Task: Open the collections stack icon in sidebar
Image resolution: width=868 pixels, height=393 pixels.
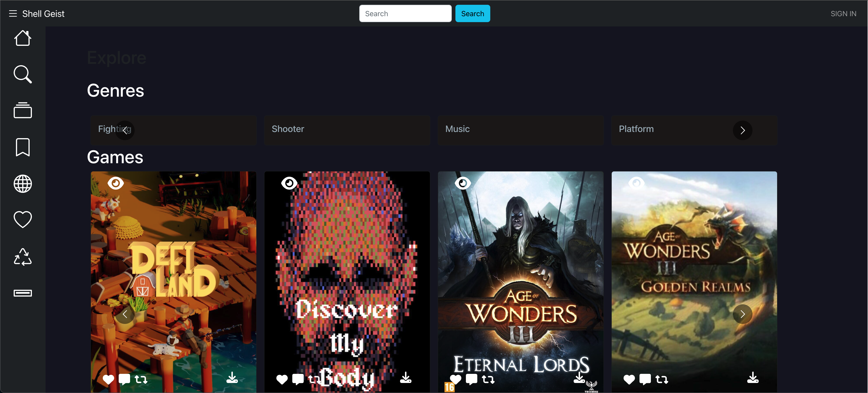Action: (x=23, y=110)
